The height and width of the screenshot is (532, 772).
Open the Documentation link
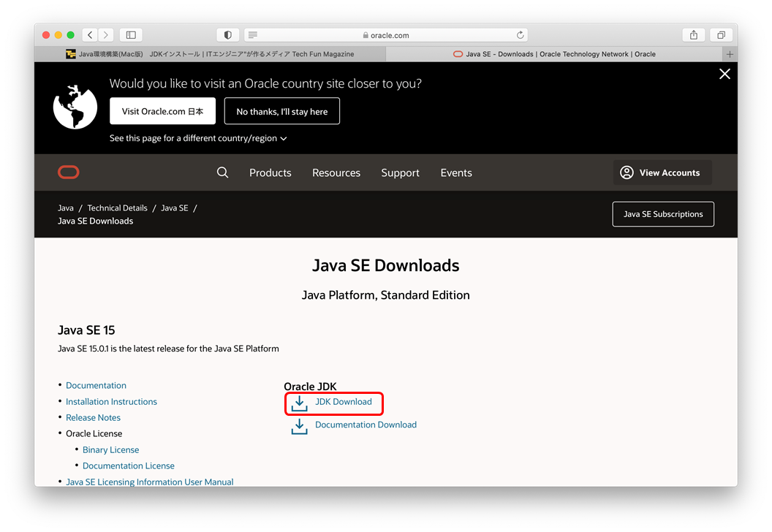tap(96, 385)
